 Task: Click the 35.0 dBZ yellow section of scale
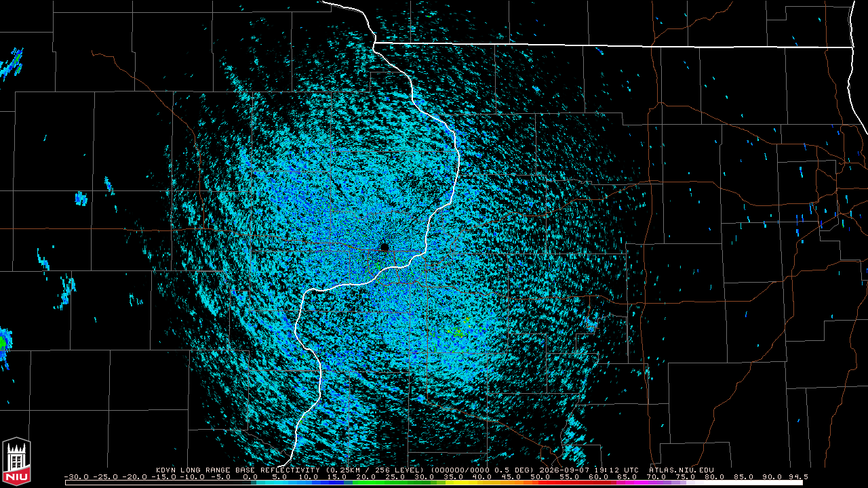click(x=453, y=483)
